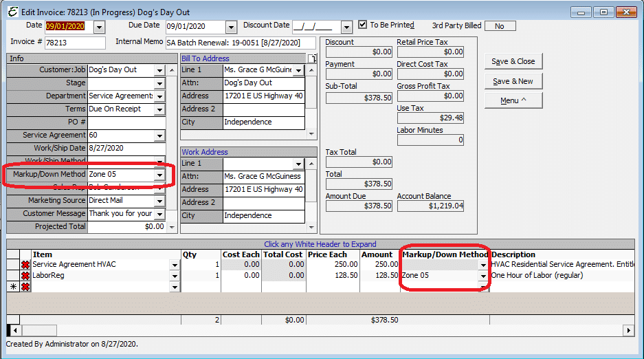Click the horizontal scrollbar thumb in grid
Image resolution: width=644 pixels, height=359 pixels.
(39, 330)
